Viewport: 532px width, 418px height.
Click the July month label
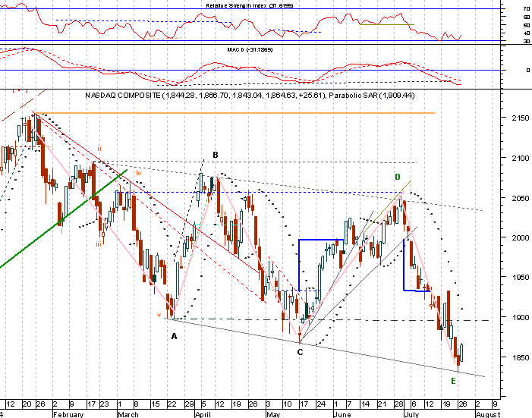[x=412, y=415]
